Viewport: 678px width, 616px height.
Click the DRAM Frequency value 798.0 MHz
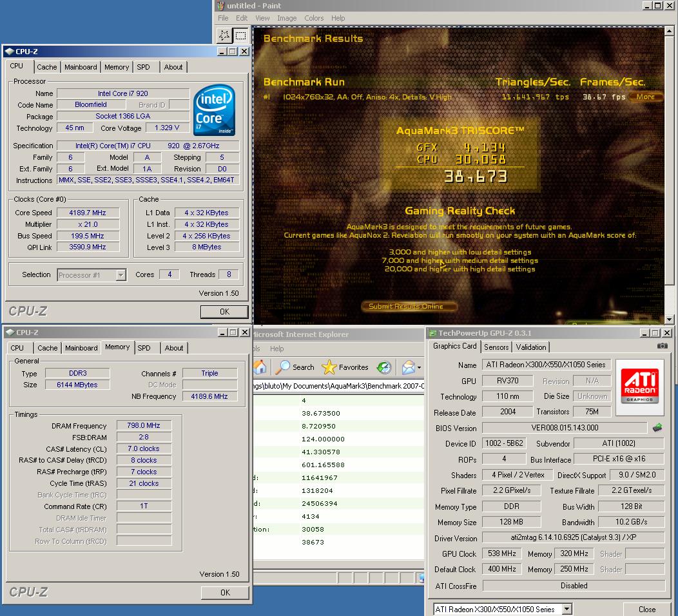(x=144, y=426)
